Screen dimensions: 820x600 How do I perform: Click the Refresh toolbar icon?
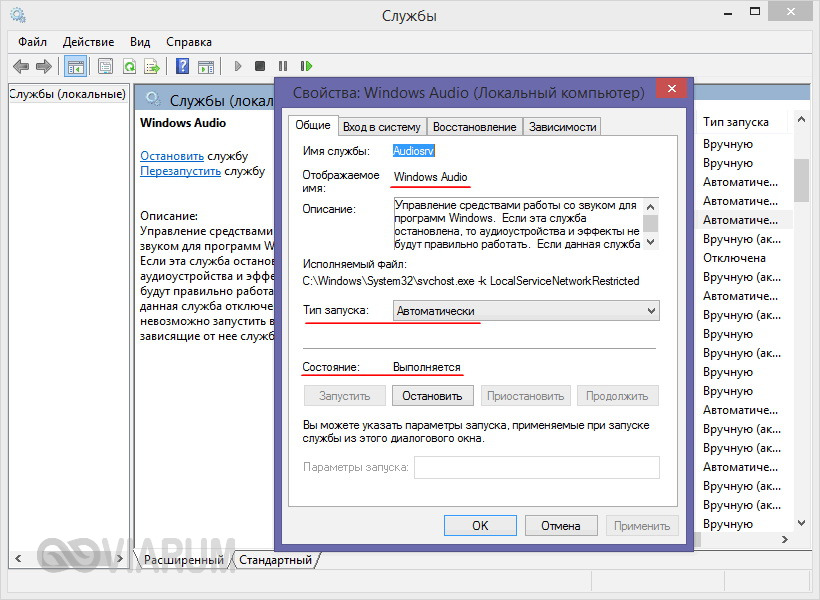click(129, 67)
